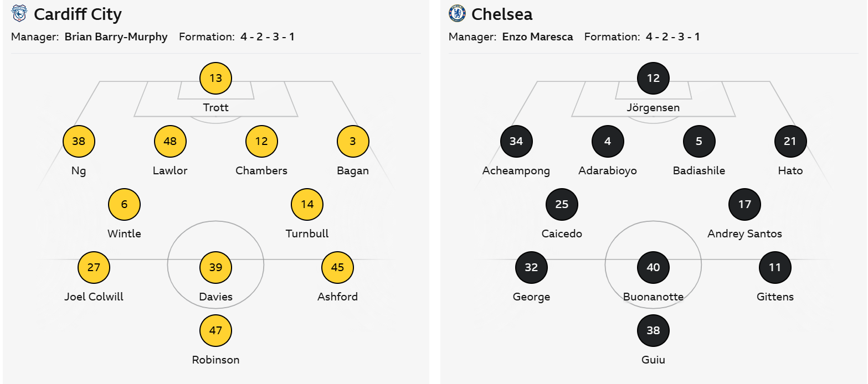Click Robinson's number 47 shirt circle
The width and height of the screenshot is (868, 384).
(x=215, y=330)
